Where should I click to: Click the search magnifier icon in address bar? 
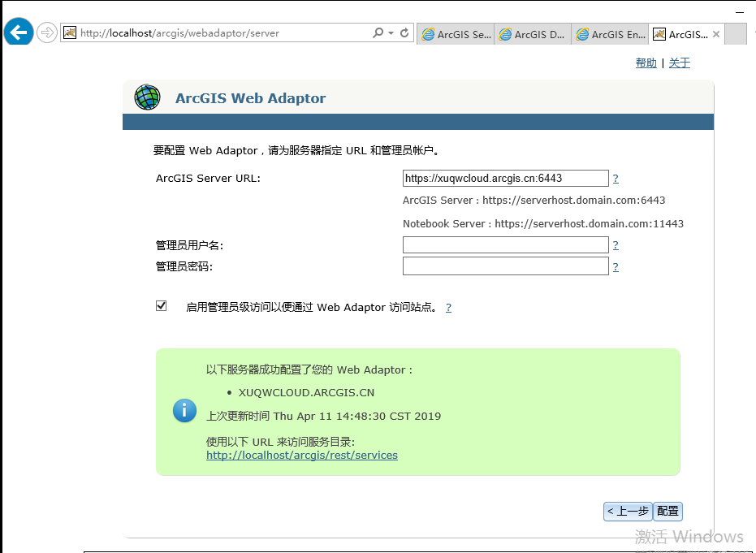[x=378, y=32]
